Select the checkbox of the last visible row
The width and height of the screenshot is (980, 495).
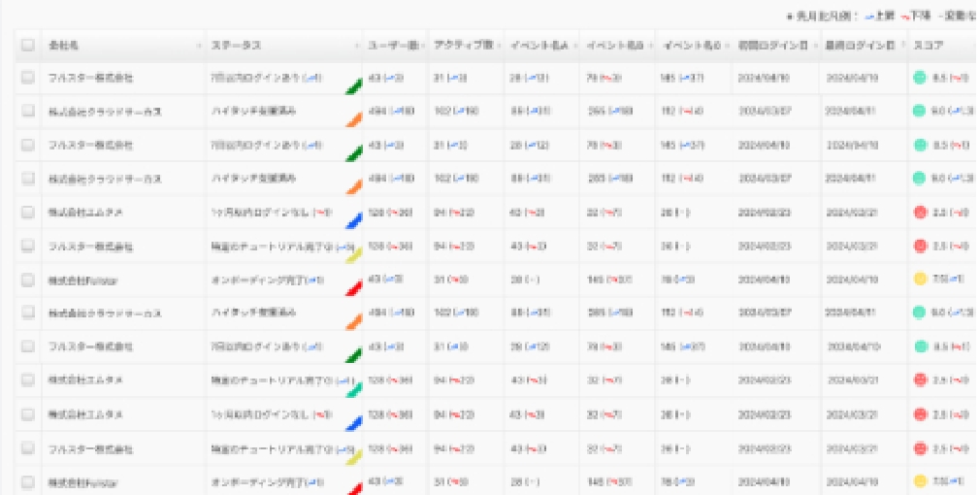coord(27,482)
